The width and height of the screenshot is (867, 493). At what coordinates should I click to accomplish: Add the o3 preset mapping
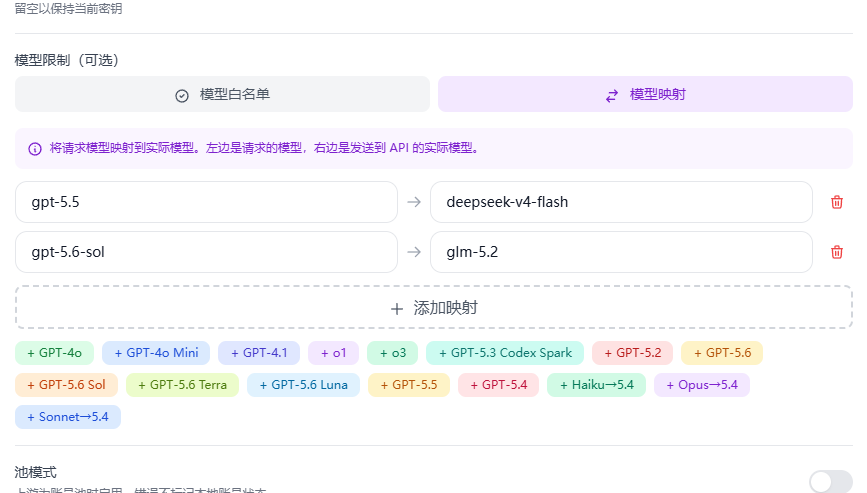(393, 353)
